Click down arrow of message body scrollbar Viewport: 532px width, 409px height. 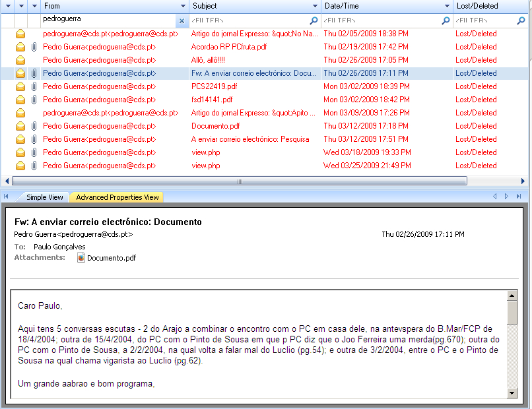pyautogui.click(x=512, y=393)
